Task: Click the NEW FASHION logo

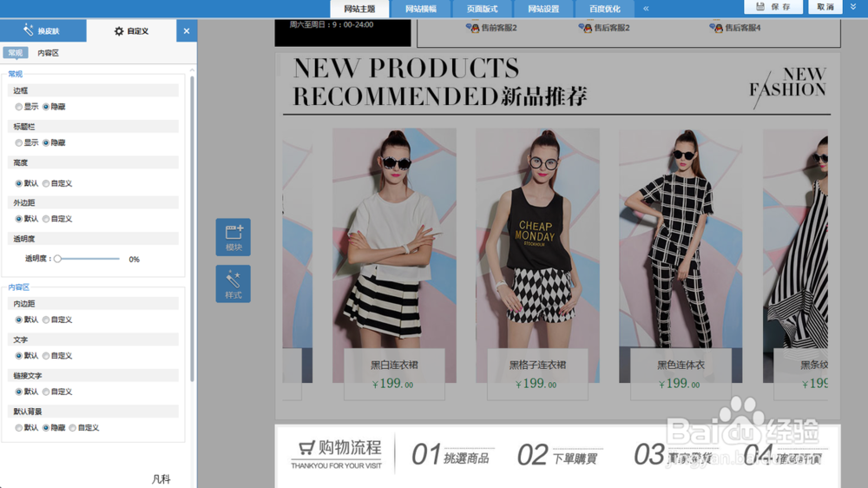Action: [x=788, y=88]
